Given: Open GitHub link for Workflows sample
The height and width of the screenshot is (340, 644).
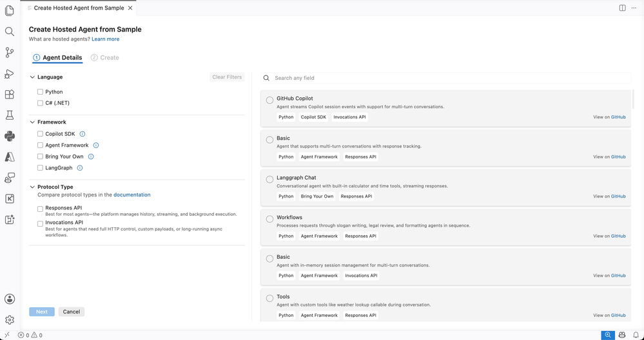Looking at the screenshot, I should click(618, 236).
